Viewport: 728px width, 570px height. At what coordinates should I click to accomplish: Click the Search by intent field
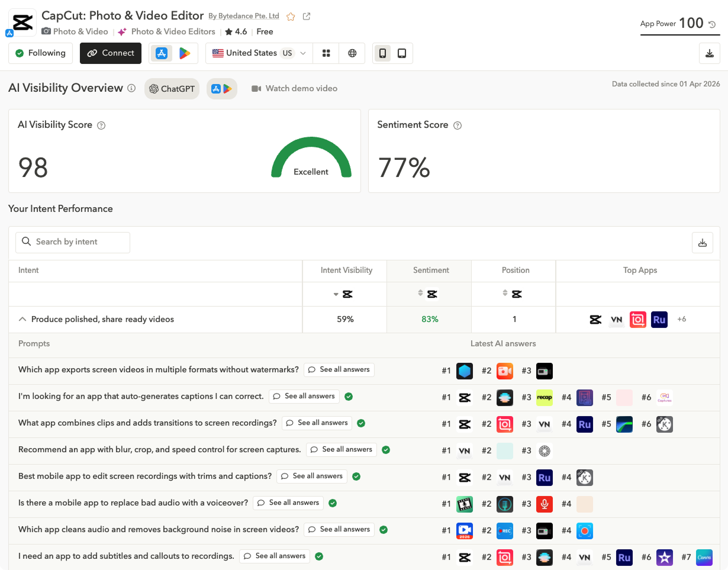click(73, 242)
